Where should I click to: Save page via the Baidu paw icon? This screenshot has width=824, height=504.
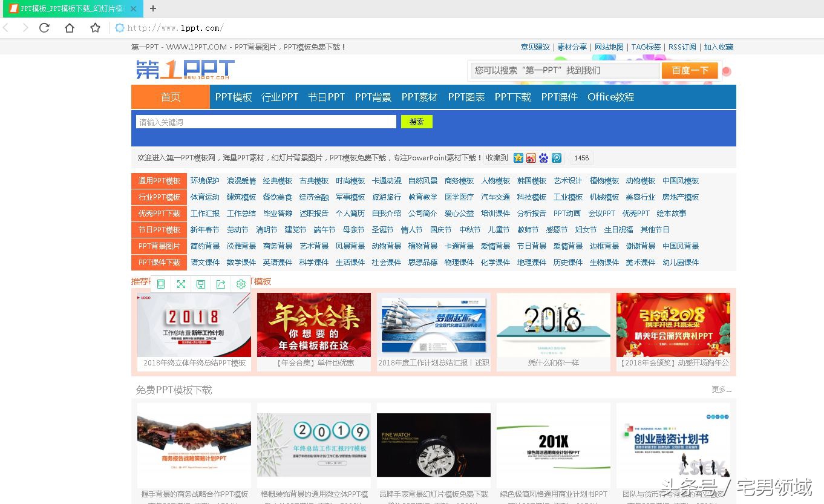(543, 158)
